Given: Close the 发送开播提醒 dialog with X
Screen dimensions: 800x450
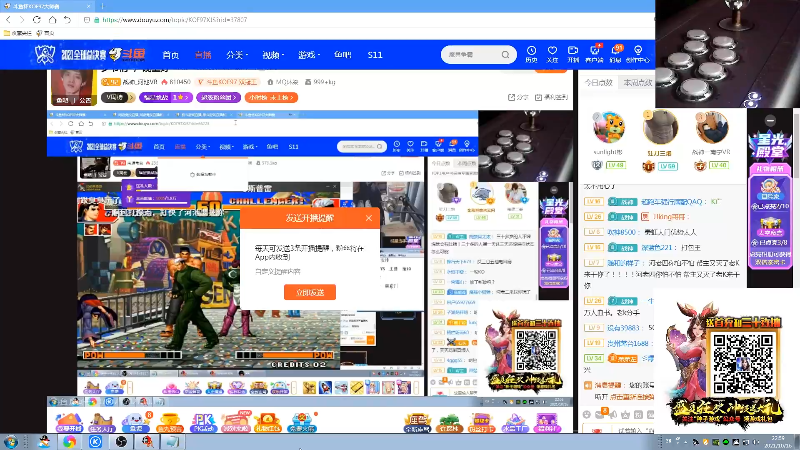Looking at the screenshot, I should pyautogui.click(x=369, y=218).
